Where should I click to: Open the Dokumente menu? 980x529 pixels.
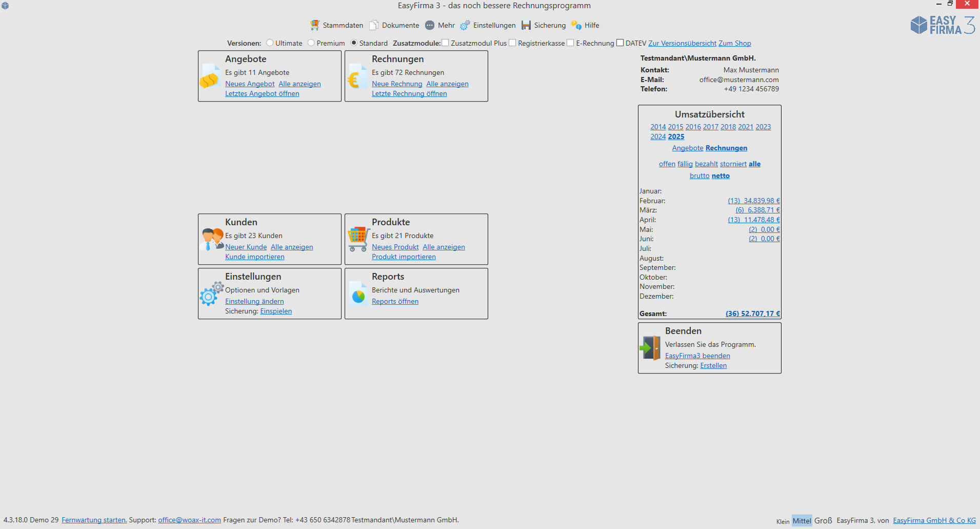tap(394, 25)
